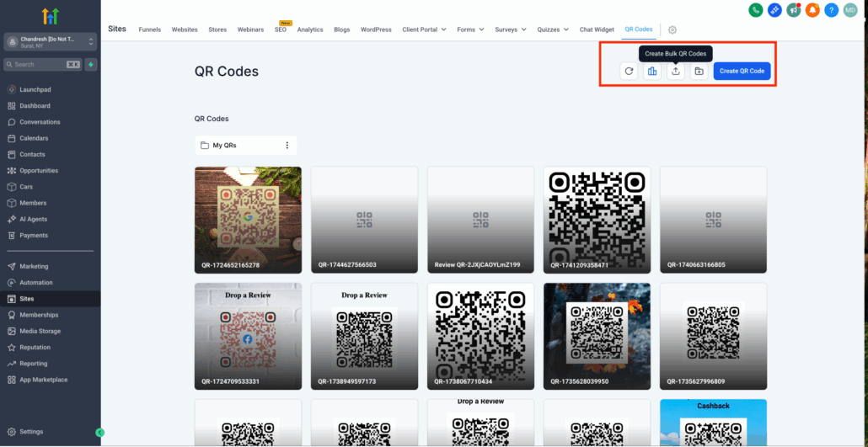Expand the Surveys dropdown menu

tap(511, 29)
